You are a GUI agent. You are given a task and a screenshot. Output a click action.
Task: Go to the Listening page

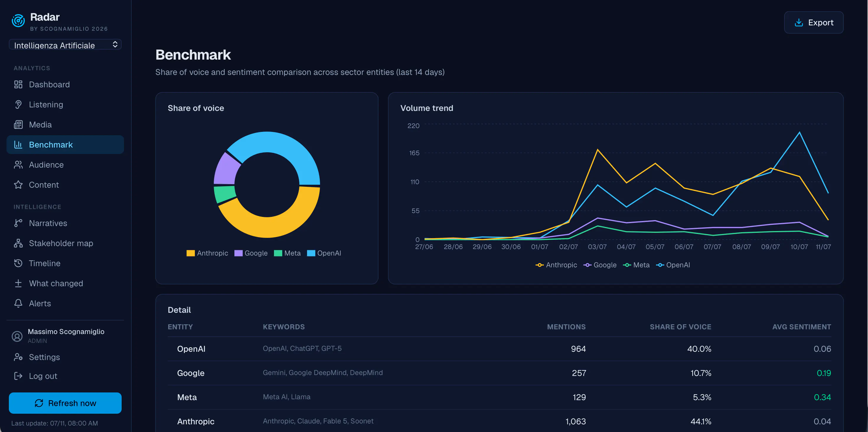coord(65,105)
